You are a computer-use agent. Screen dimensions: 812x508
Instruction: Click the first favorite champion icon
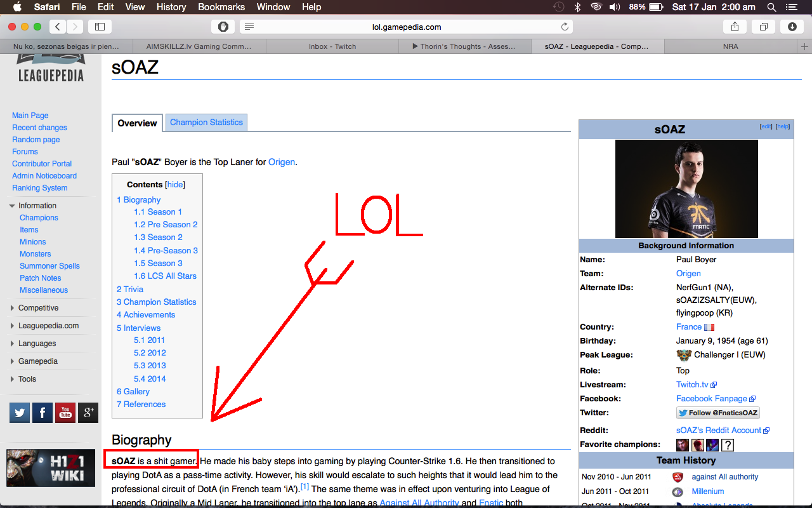[x=682, y=445]
